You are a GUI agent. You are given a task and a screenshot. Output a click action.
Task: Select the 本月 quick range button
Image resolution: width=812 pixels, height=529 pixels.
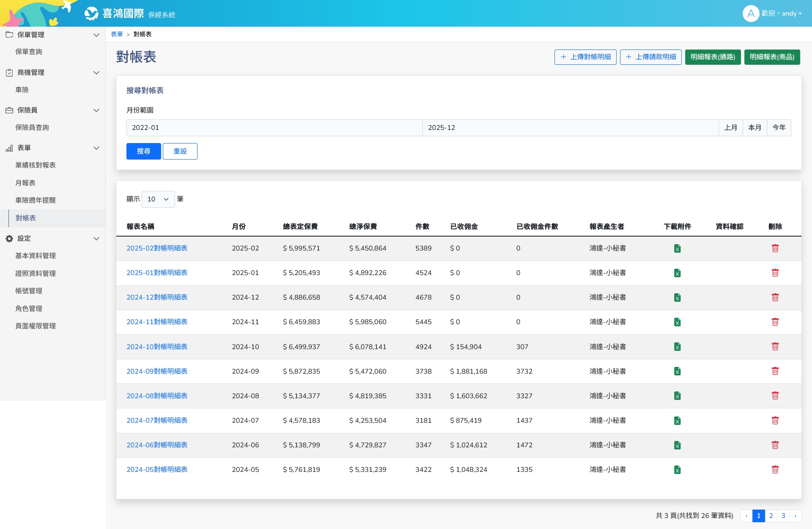click(754, 128)
